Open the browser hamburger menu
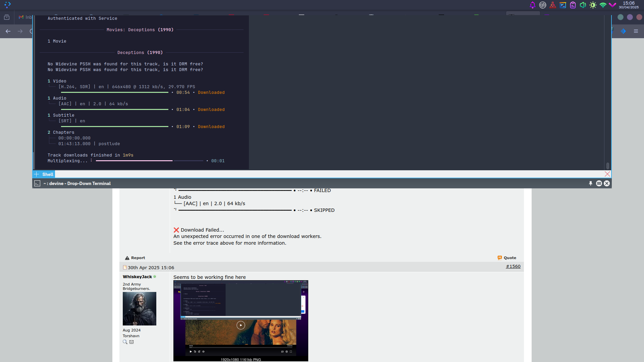Screen dimensions: 644x362 tap(636, 31)
